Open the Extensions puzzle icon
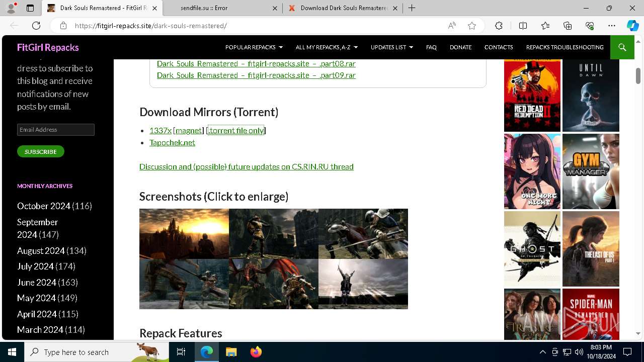 (499, 26)
